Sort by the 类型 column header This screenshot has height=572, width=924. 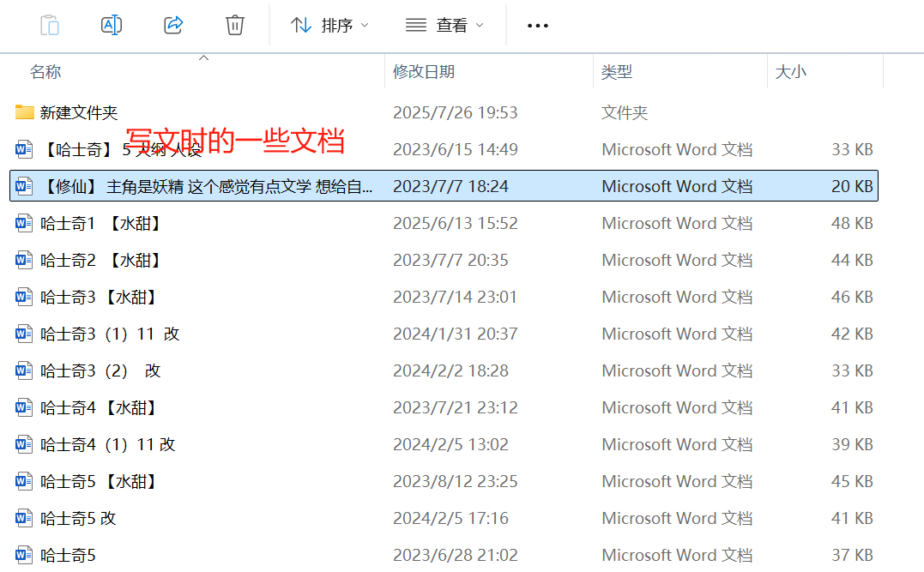[x=616, y=72]
